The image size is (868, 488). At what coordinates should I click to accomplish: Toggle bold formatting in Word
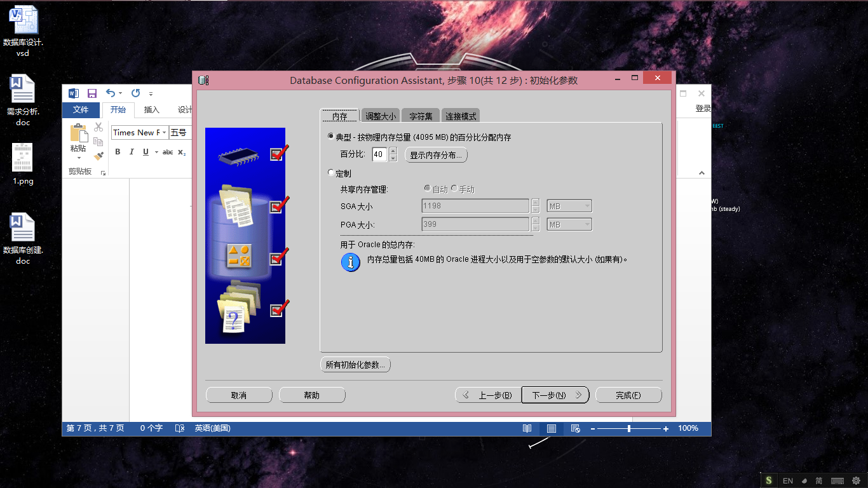click(118, 152)
